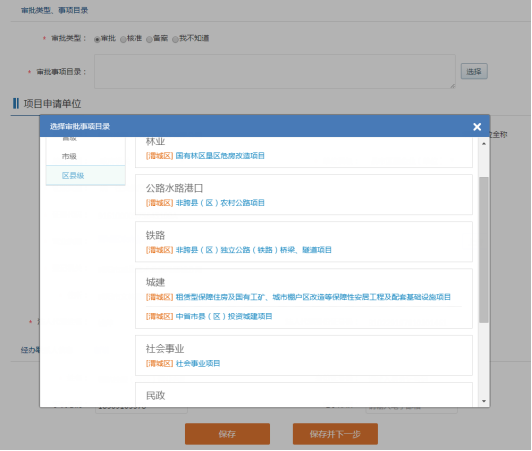The height and width of the screenshot is (451, 532).
Task: Select the 我不知道 radio option
Action: pos(175,39)
